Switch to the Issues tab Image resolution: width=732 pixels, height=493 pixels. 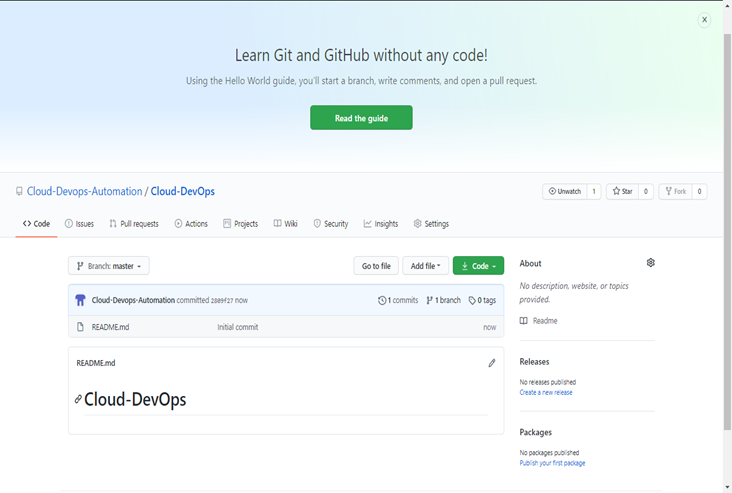pos(79,224)
